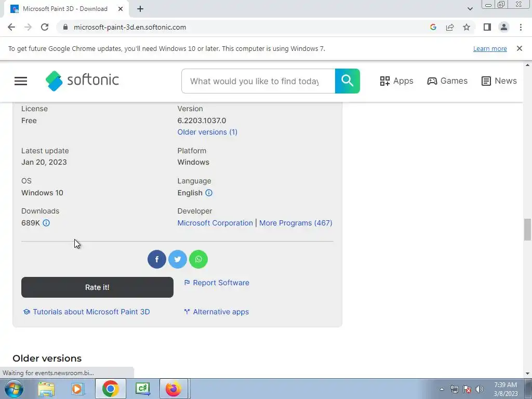Click the volume speaker tray icon

[x=480, y=389]
